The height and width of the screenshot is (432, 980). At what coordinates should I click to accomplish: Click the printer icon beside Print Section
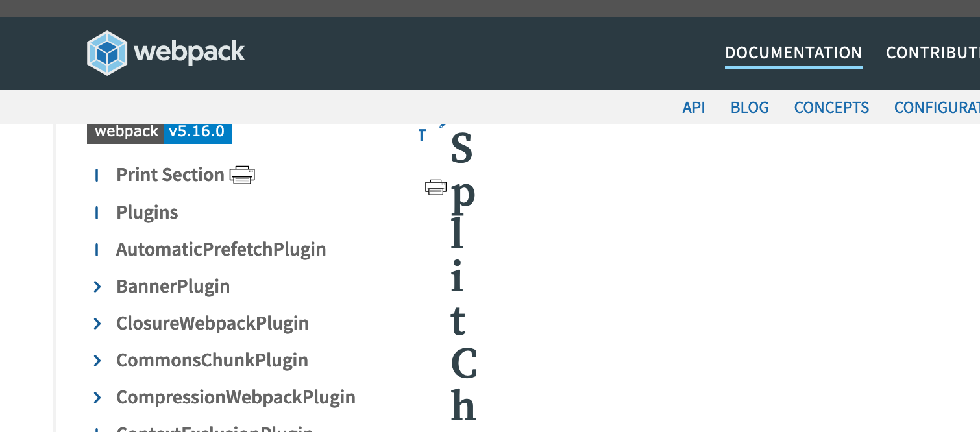243,175
